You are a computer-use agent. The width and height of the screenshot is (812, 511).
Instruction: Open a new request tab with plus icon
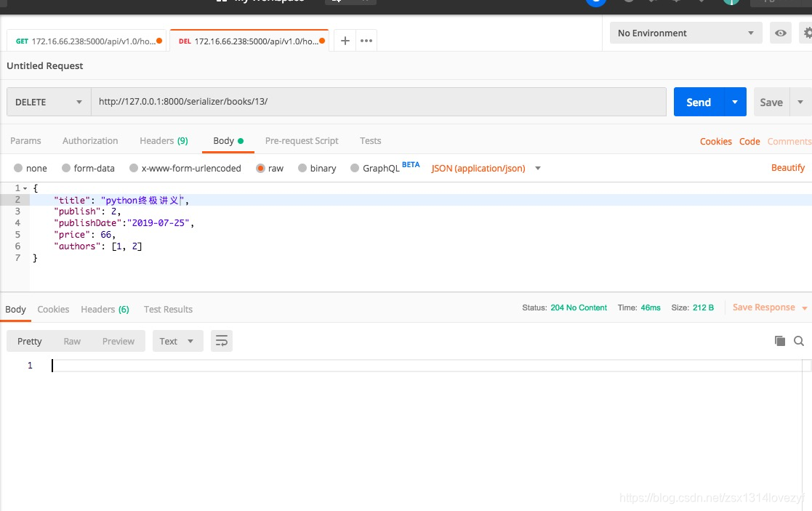(x=345, y=41)
